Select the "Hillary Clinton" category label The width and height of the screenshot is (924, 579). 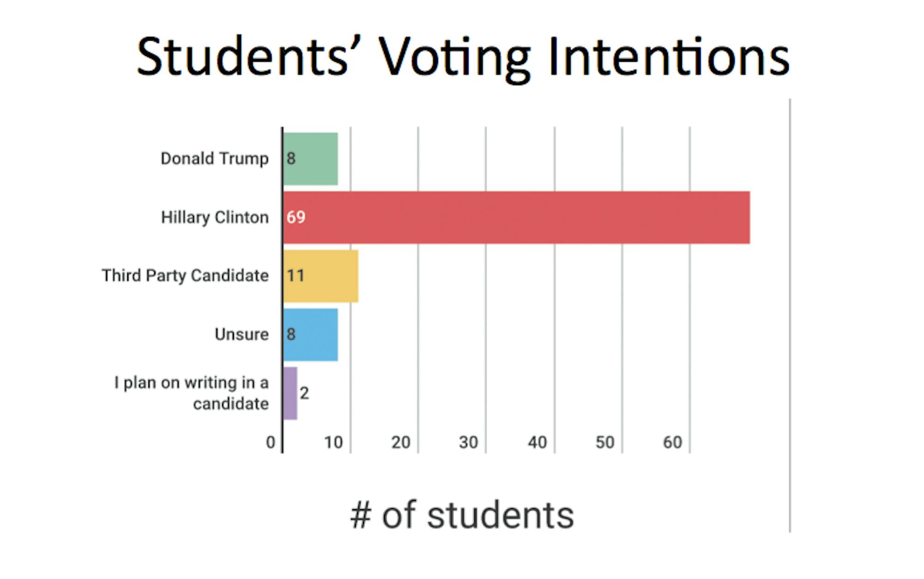click(x=215, y=217)
